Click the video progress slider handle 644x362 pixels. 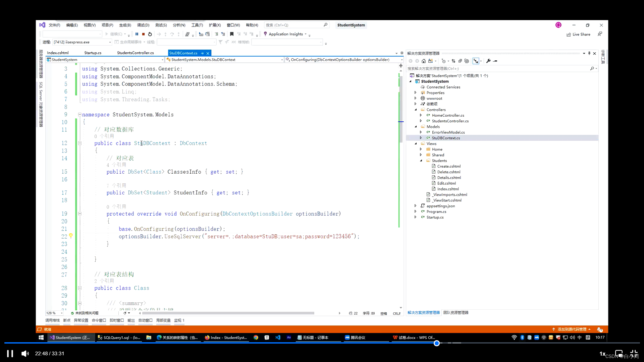click(436, 343)
